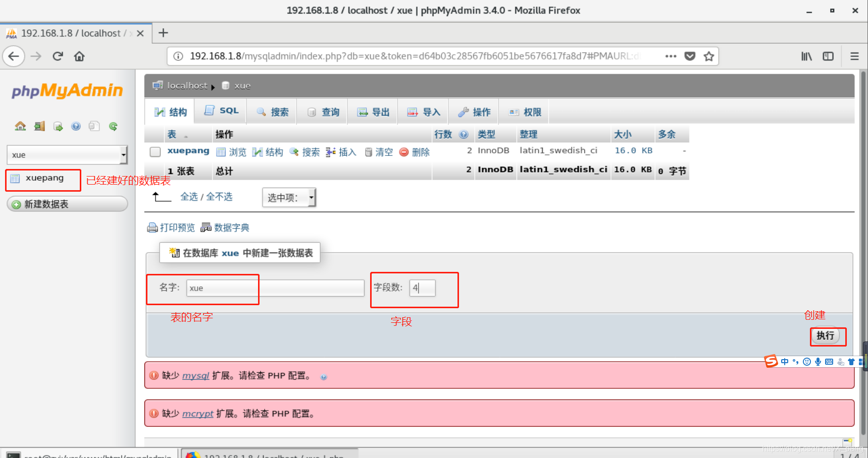Open the SQL query window icon
Screen dimensions: 868x458
[x=58, y=126]
